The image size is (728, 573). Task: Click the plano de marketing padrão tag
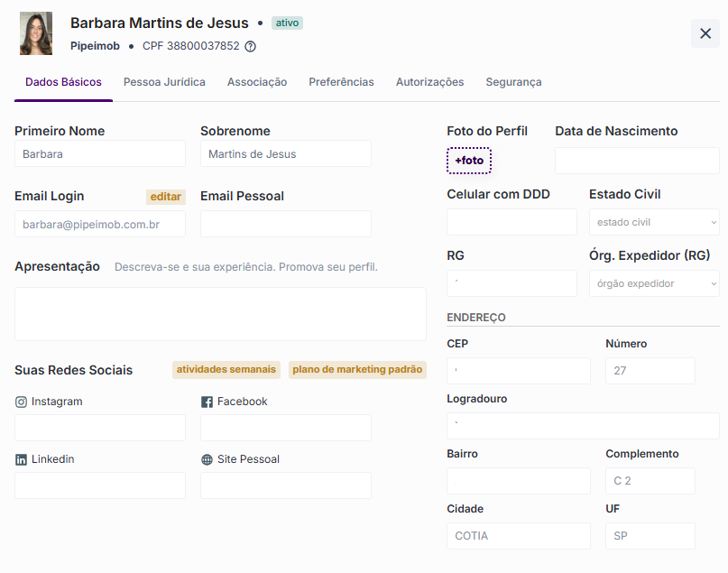357,370
